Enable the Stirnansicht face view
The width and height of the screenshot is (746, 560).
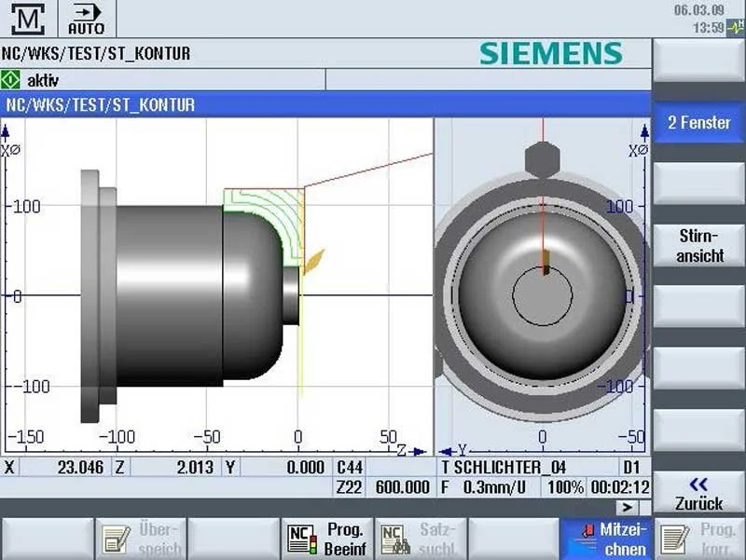tap(698, 246)
